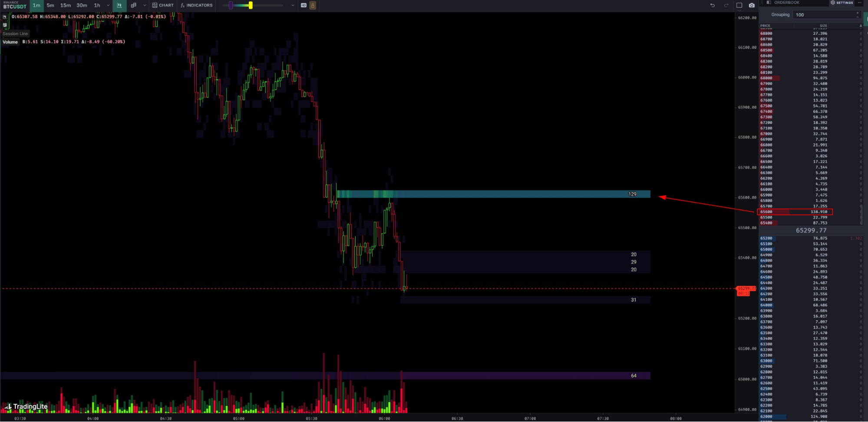Viewport: 868px width, 422px height.
Task: Increase Grouping with the plus stepper
Action: pyautogui.click(x=858, y=13)
